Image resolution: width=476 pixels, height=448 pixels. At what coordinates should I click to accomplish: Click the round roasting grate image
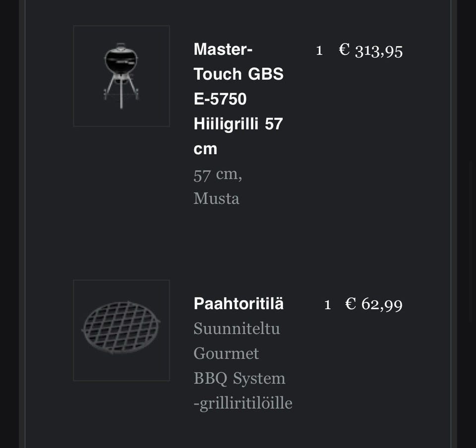tap(121, 330)
